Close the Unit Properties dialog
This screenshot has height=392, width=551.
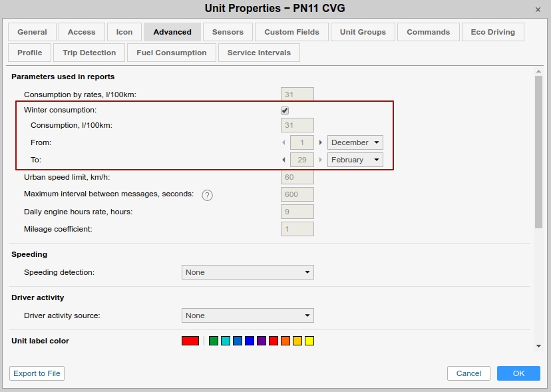click(538, 9)
